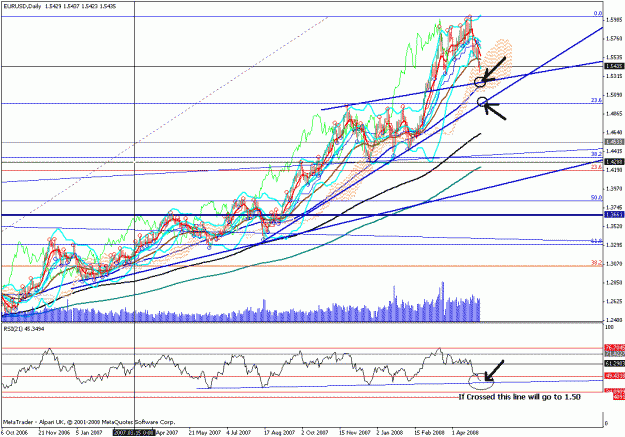Image resolution: width=625 pixels, height=437 pixels.
Task: Click the 1.2625 price axis label
Action: pos(614,301)
